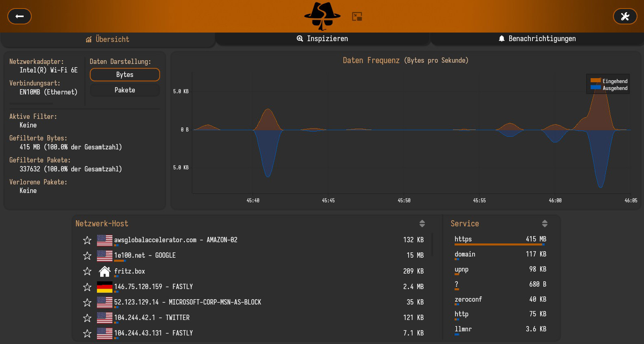
Task: Click the US flag for 52.123.129.14
Action: coord(105,302)
